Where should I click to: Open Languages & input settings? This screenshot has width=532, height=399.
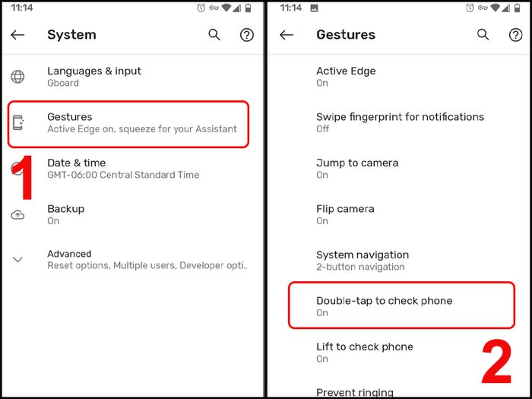click(133, 77)
